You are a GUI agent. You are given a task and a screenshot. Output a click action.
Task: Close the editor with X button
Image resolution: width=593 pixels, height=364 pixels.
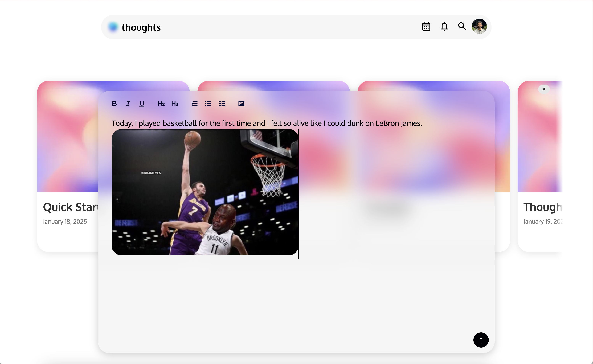point(544,89)
